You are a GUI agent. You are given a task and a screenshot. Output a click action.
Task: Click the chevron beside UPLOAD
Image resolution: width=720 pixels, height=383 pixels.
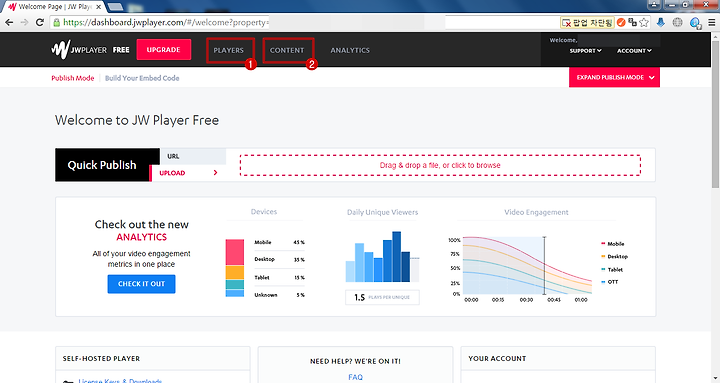tap(215, 173)
